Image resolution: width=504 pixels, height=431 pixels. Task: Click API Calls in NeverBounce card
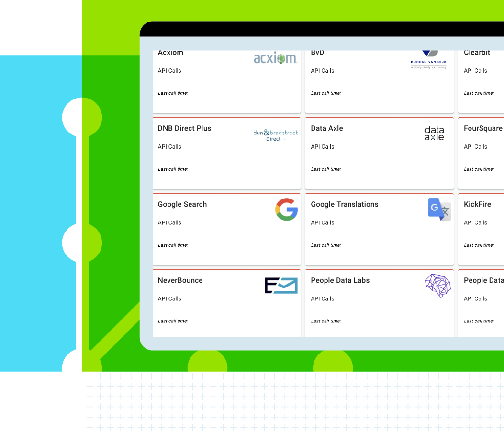[169, 299]
